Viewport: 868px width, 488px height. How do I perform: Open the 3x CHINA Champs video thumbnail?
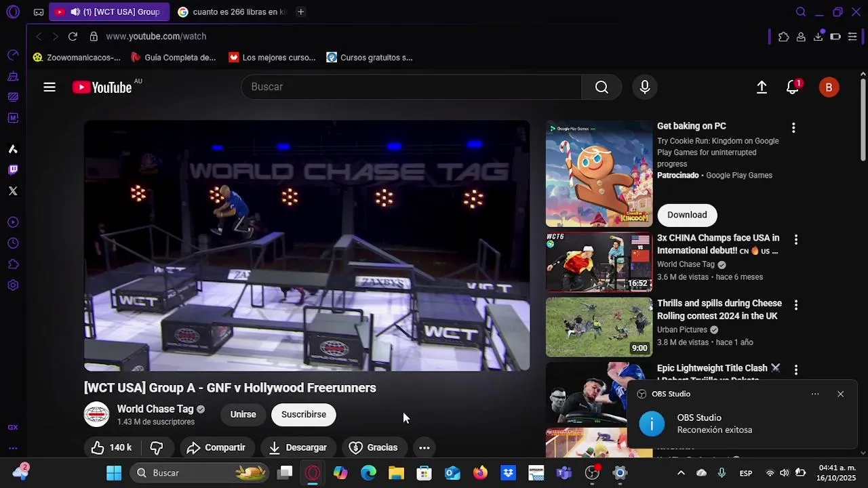(x=599, y=262)
